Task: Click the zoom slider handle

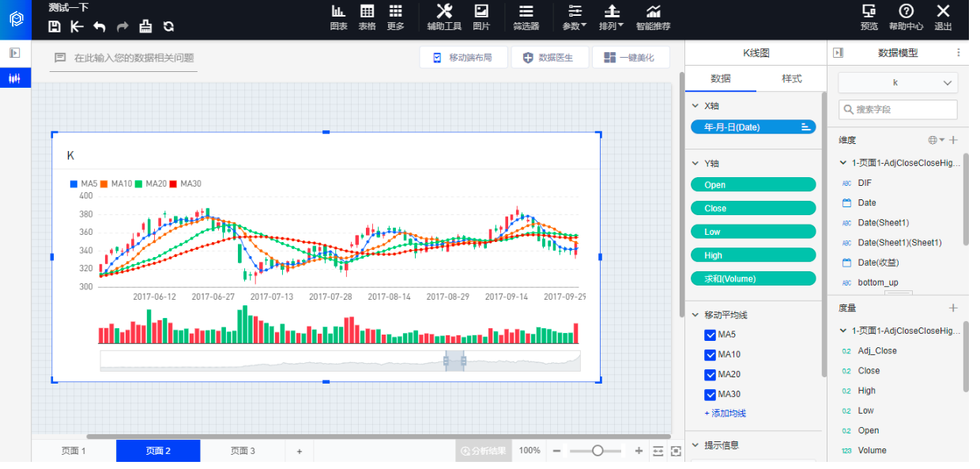Action: pyautogui.click(x=597, y=451)
